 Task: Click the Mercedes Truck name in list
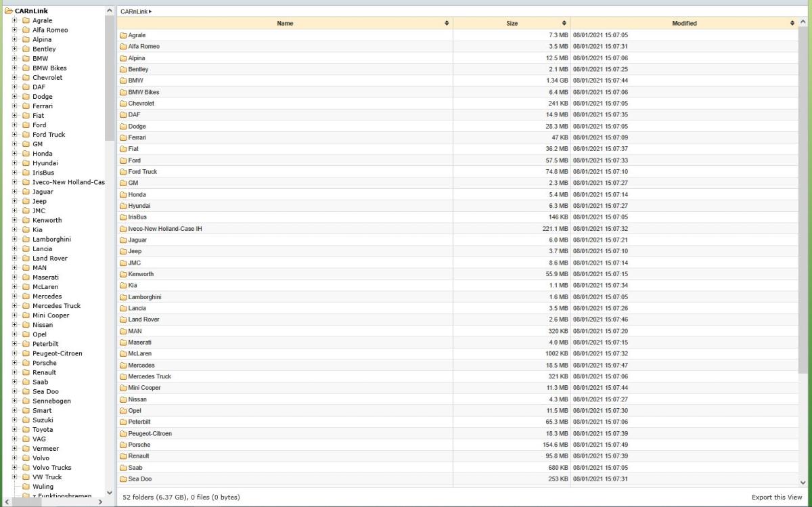tap(150, 377)
